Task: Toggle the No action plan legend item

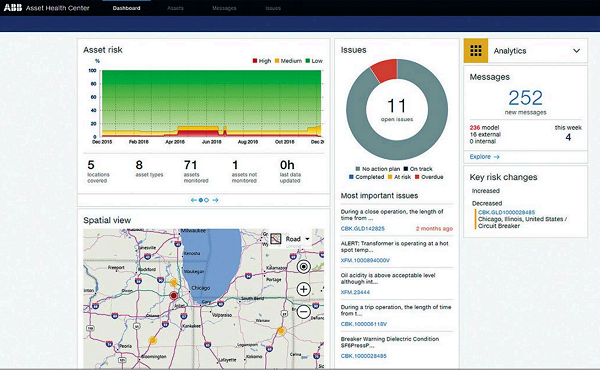Action: pos(378,169)
